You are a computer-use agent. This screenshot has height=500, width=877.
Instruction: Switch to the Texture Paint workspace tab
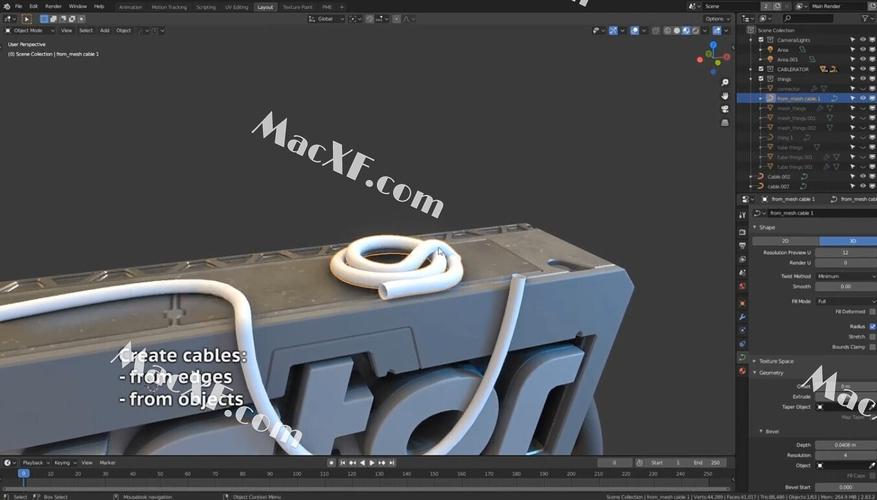(298, 7)
